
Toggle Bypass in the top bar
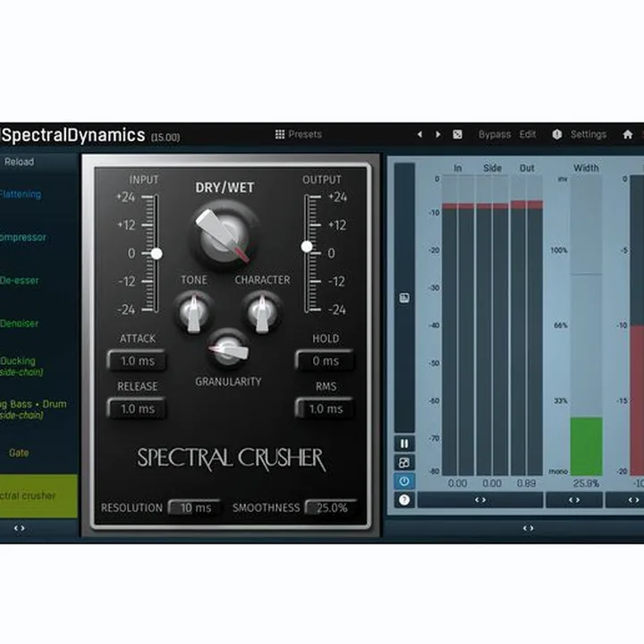click(x=495, y=134)
